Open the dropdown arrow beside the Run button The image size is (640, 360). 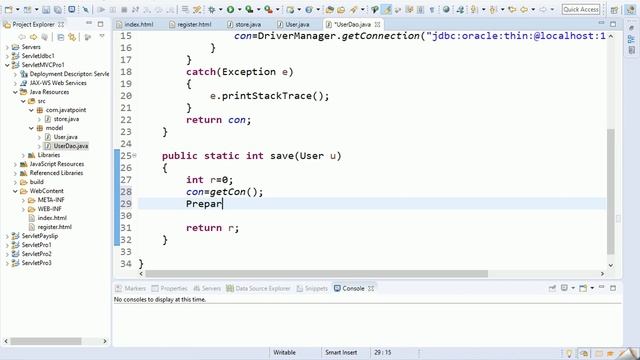click(240, 9)
